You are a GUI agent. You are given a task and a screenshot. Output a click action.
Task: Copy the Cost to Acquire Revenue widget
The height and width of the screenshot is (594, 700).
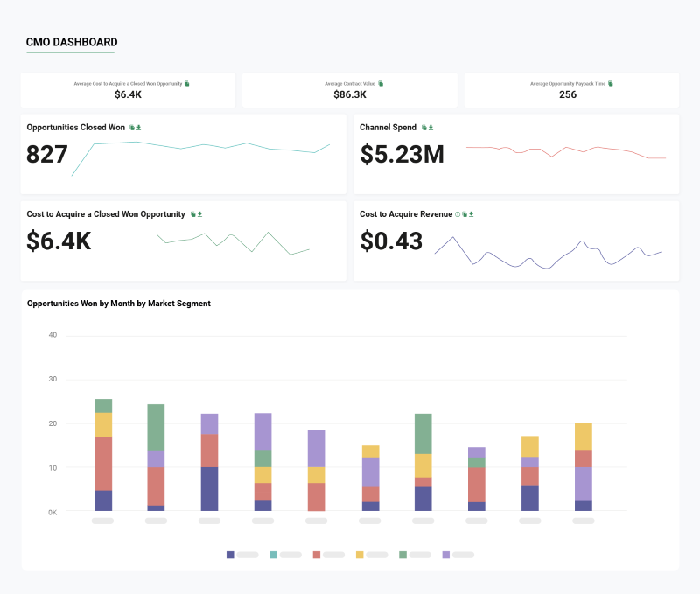pos(465,213)
